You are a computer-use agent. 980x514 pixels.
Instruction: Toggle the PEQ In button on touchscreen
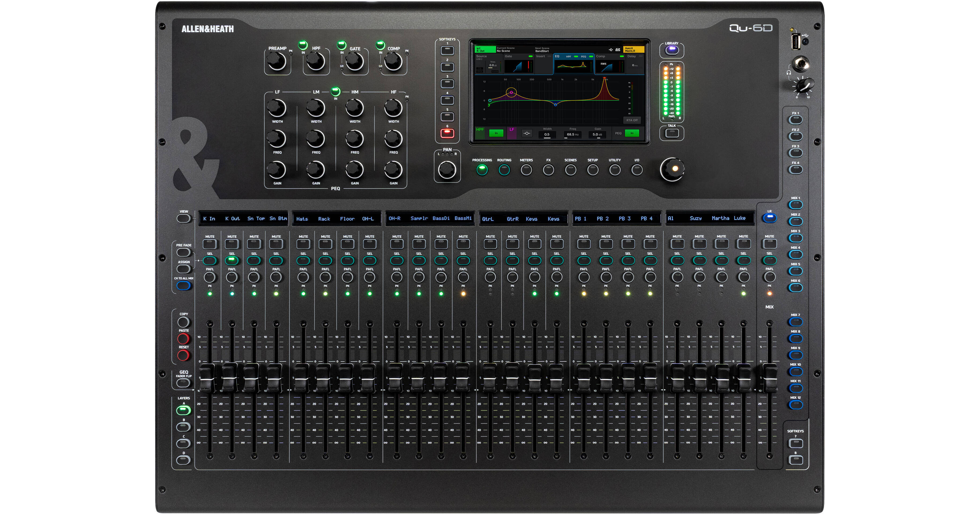pos(632,133)
